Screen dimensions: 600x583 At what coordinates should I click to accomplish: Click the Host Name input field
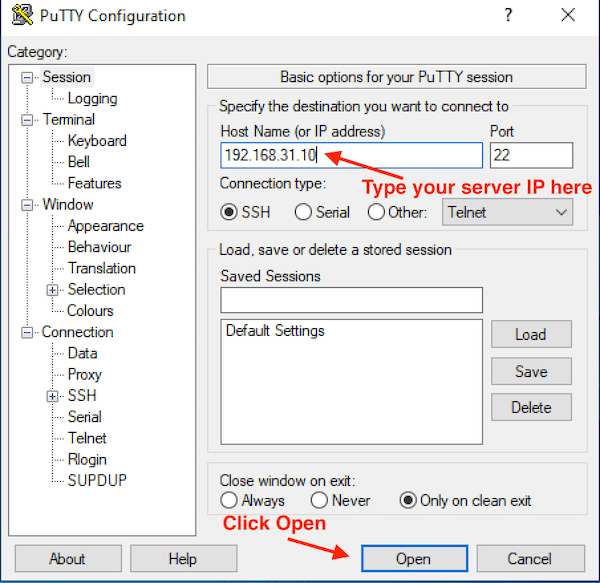click(x=351, y=155)
